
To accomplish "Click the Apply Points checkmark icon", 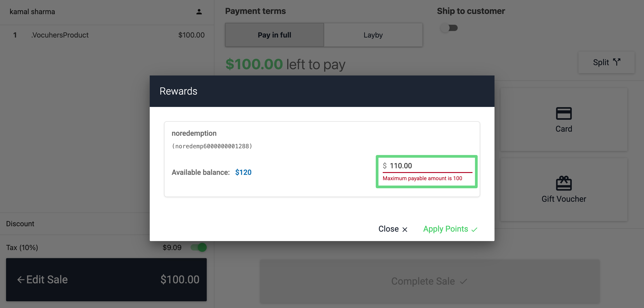I will (x=474, y=229).
